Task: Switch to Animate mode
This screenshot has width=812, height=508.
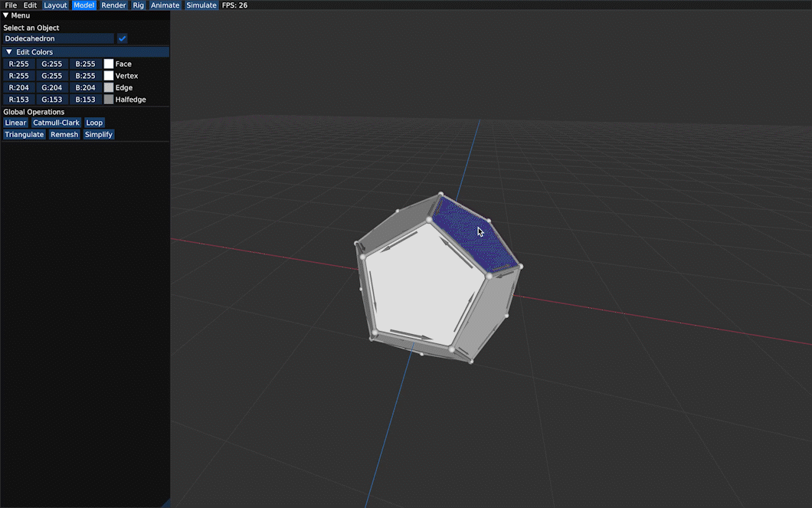Action: coord(165,5)
